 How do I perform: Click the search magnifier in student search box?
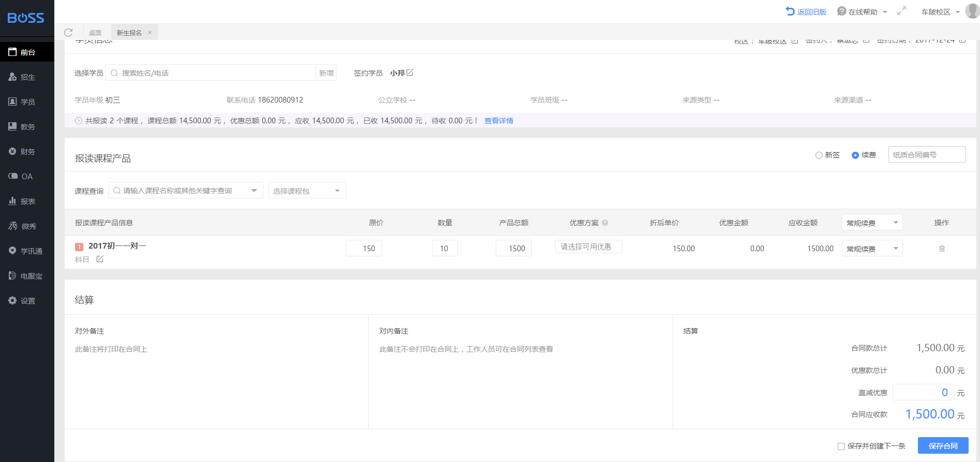pyautogui.click(x=114, y=73)
